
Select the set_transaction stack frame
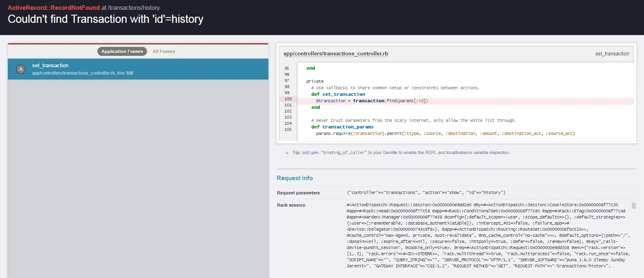coord(138,69)
